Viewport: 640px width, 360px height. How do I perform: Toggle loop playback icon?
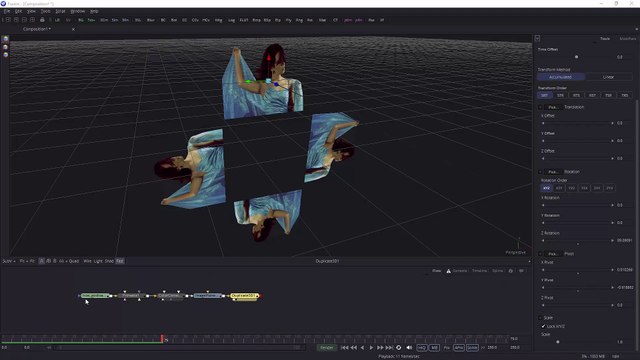click(x=399, y=348)
